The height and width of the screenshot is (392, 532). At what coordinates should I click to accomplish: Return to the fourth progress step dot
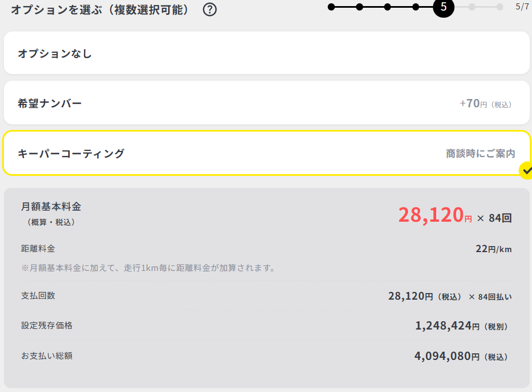click(x=416, y=7)
